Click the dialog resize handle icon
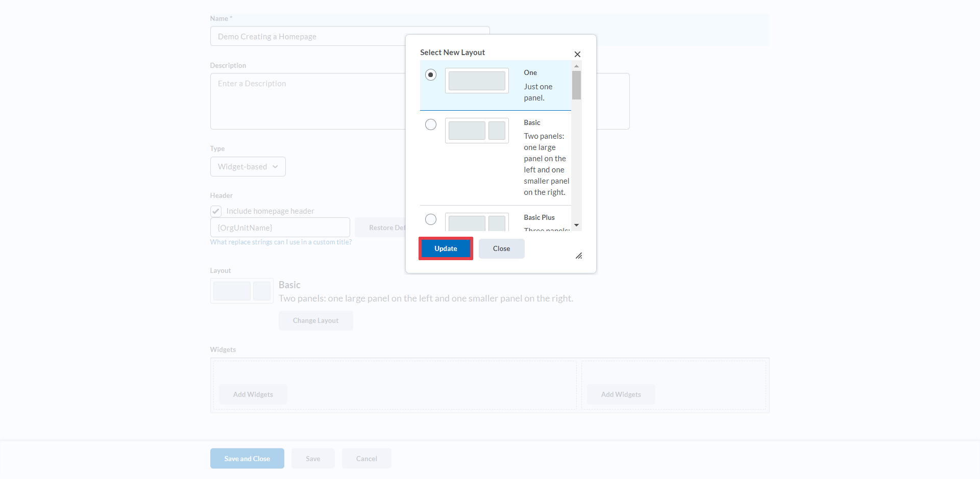The width and height of the screenshot is (980, 479). [x=579, y=256]
